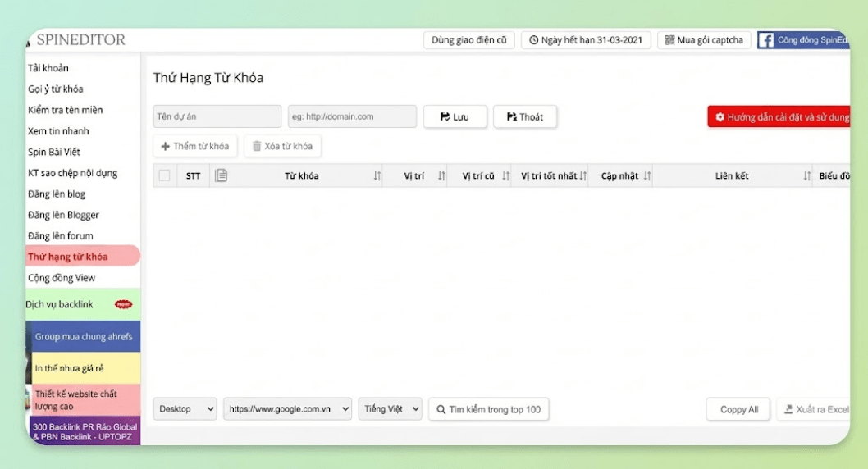Open the google.com.vn search engine dropdown
Viewport: 868px width, 469px height.
(x=287, y=409)
